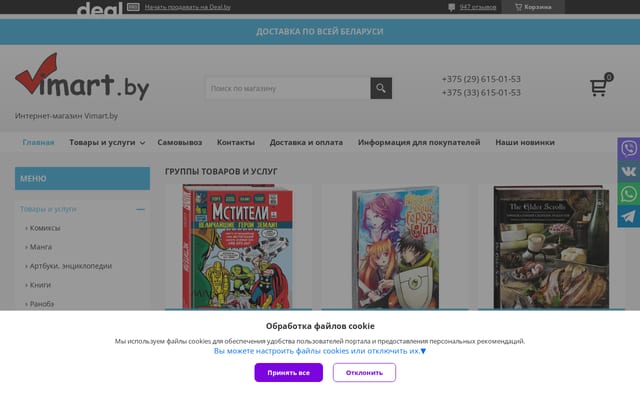The height and width of the screenshot is (400, 640).
Task: Open VK social icon
Action: (x=629, y=171)
